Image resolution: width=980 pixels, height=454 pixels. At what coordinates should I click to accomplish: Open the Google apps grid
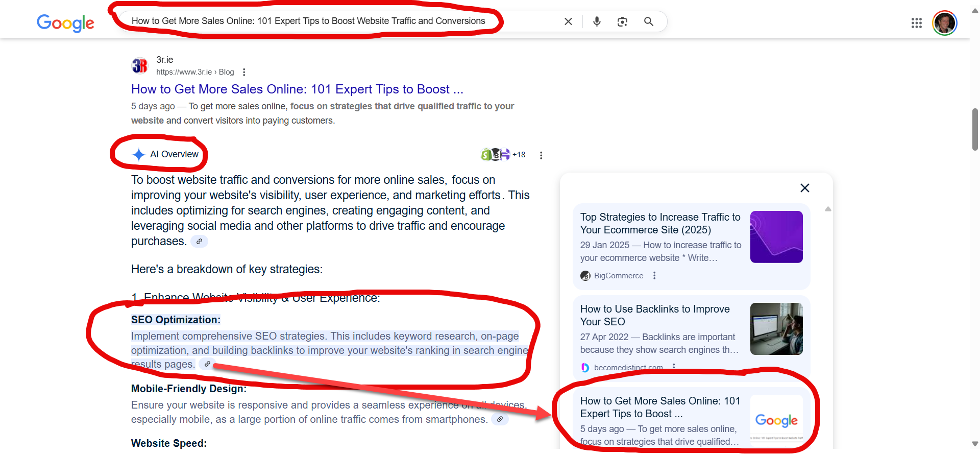(917, 23)
